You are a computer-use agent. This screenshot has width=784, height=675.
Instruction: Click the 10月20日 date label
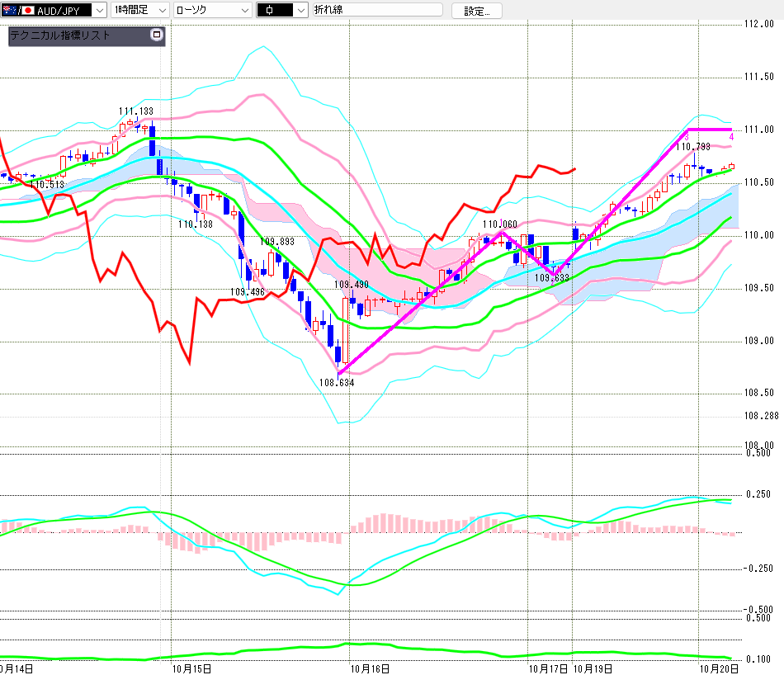pos(719,669)
